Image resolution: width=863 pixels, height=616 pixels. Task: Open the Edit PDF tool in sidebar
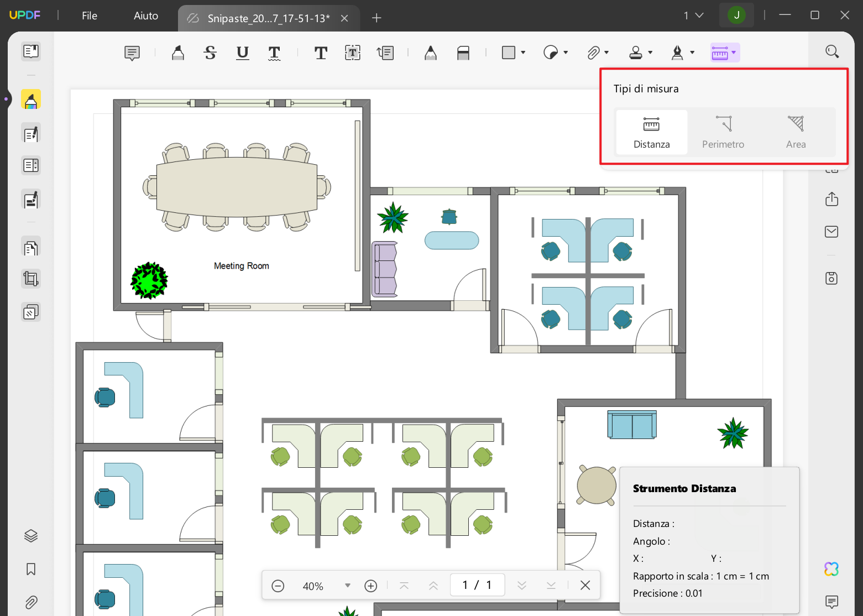31,133
